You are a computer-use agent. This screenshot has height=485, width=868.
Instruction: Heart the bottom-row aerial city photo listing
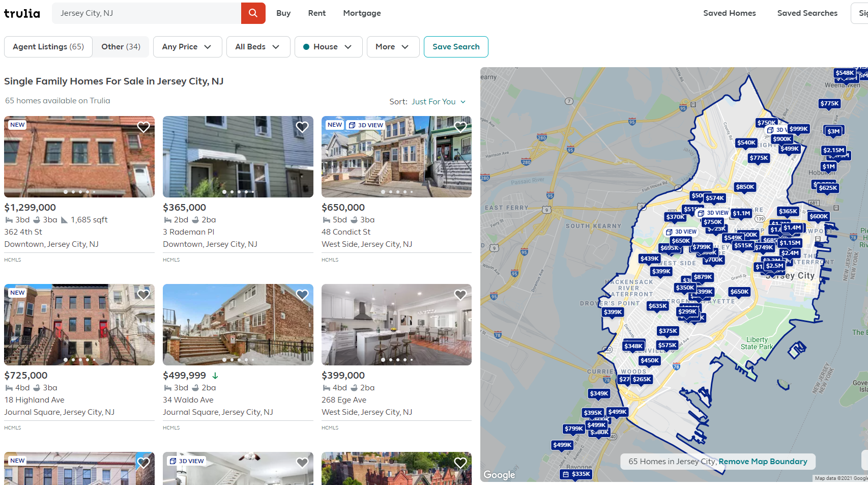click(x=460, y=463)
